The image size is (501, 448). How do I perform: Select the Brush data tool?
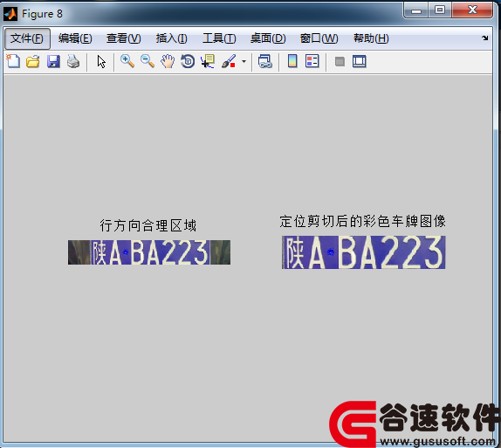229,61
